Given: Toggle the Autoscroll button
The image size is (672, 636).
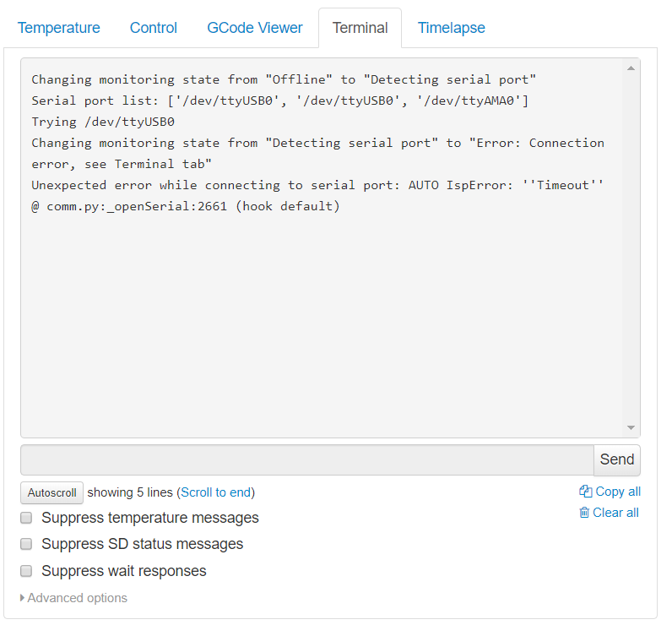Looking at the screenshot, I should click(x=51, y=492).
